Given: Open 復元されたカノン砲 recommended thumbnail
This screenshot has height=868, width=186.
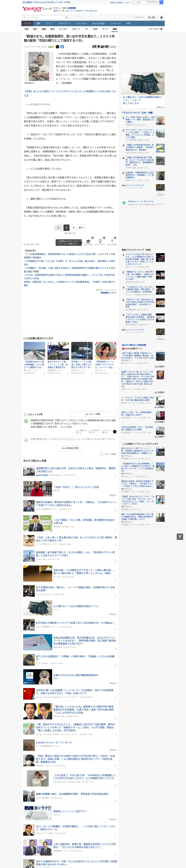Looking at the screenshot, I should pyautogui.click(x=58, y=351).
